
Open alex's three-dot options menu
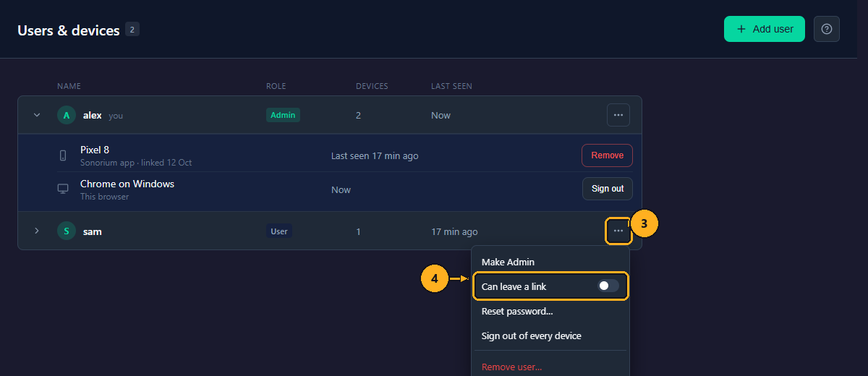(x=618, y=115)
